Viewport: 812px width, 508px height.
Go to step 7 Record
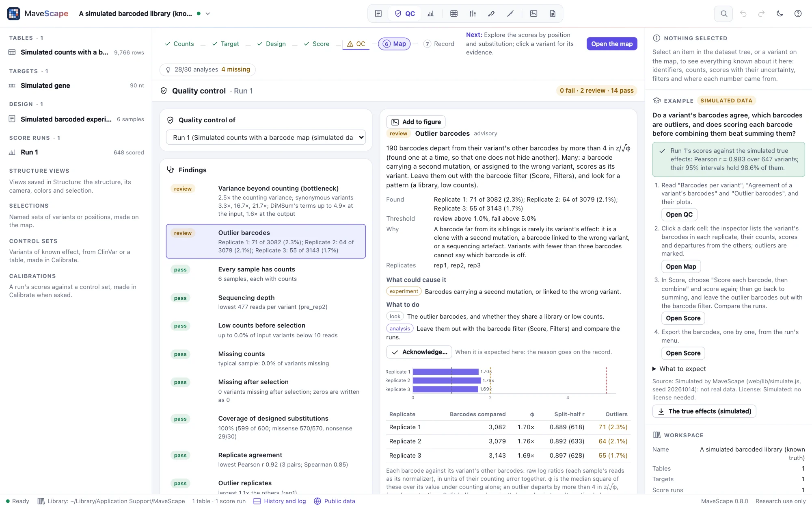pos(439,44)
